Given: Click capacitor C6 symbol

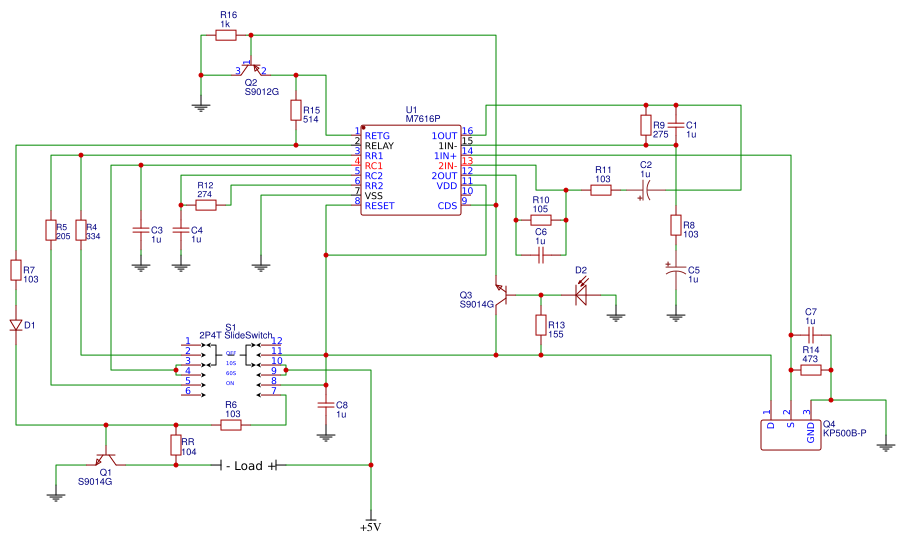Looking at the screenshot, I should pos(541,254).
